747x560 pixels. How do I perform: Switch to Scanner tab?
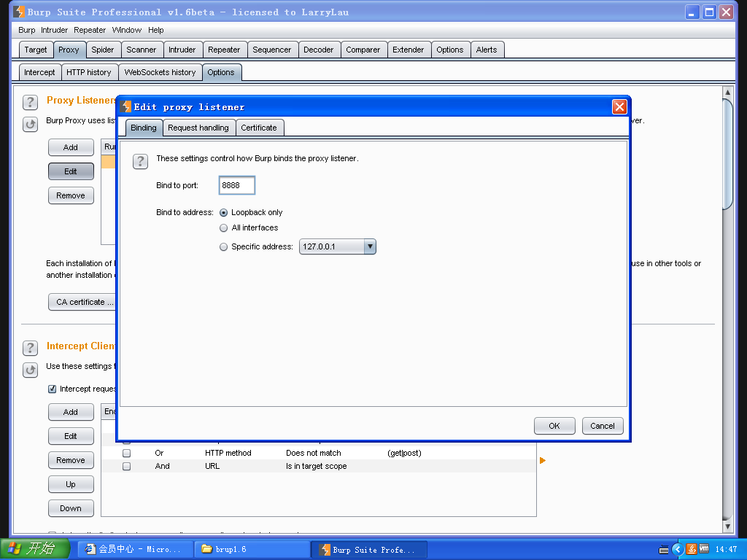[141, 50]
